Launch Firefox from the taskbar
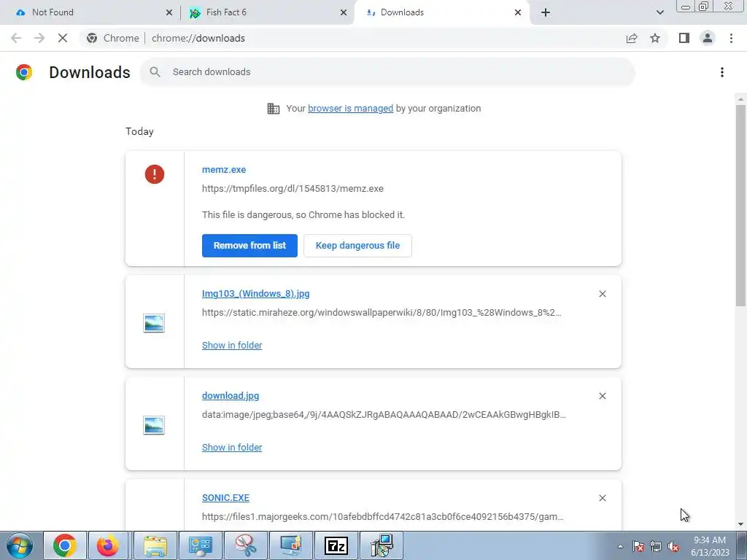The width and height of the screenshot is (747, 560). [108, 545]
